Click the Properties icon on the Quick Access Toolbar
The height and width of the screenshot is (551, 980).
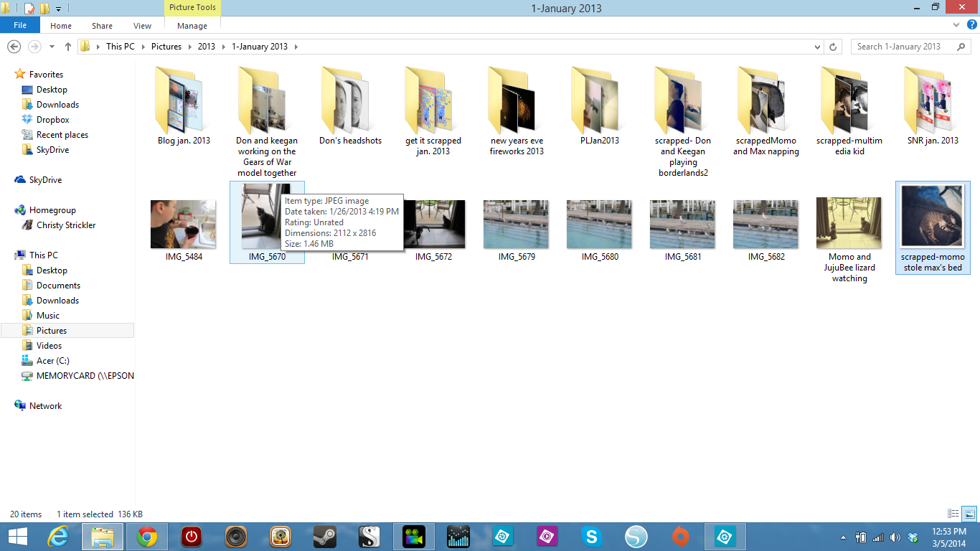coord(29,8)
